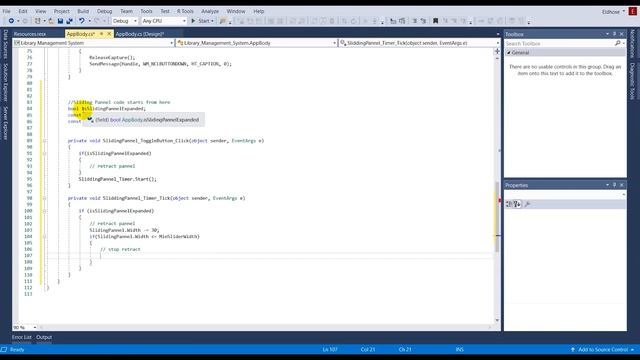The height and width of the screenshot is (360, 640).
Task: Open the Toolbox window options dropdown arrow
Action: click(607, 34)
